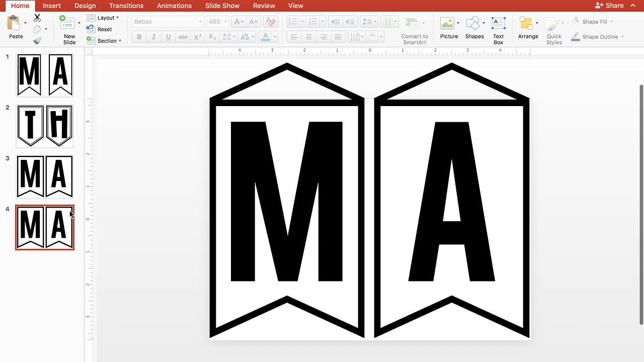Select slide 1 thumbnail

point(45,75)
